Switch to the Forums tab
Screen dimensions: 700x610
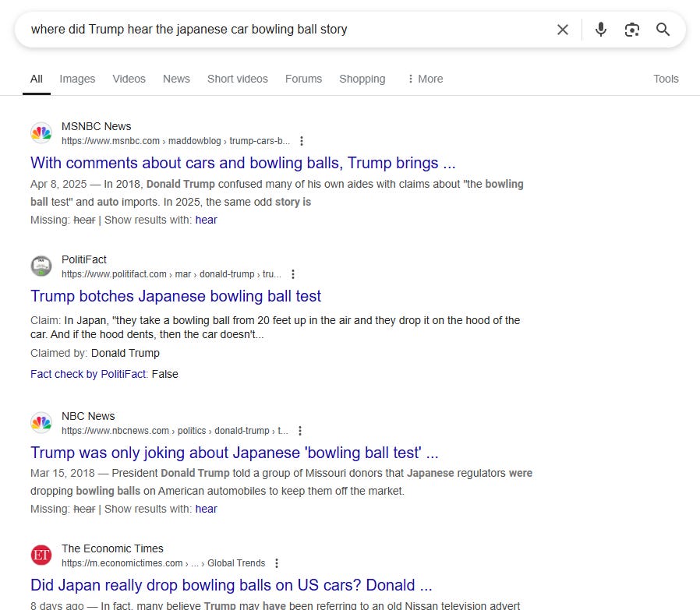303,79
